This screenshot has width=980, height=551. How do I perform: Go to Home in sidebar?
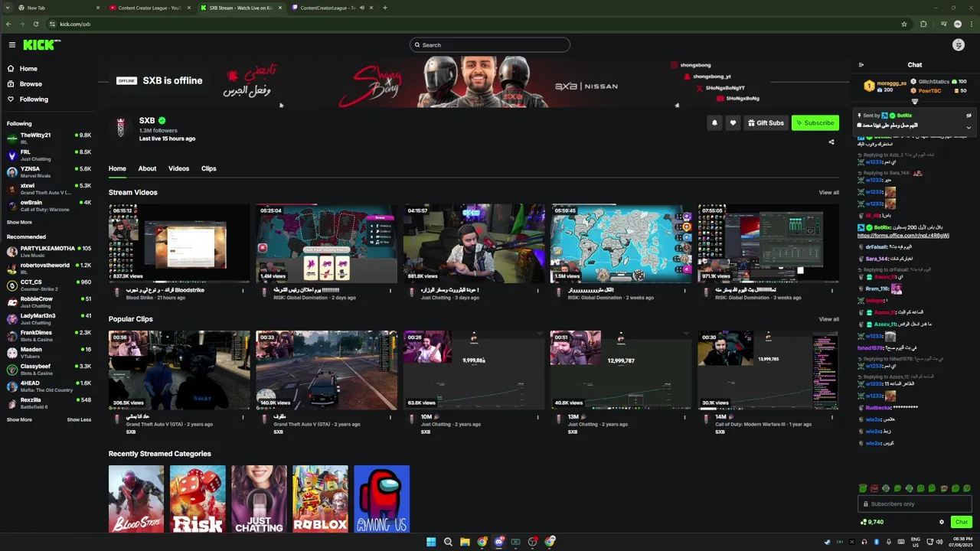(x=28, y=69)
